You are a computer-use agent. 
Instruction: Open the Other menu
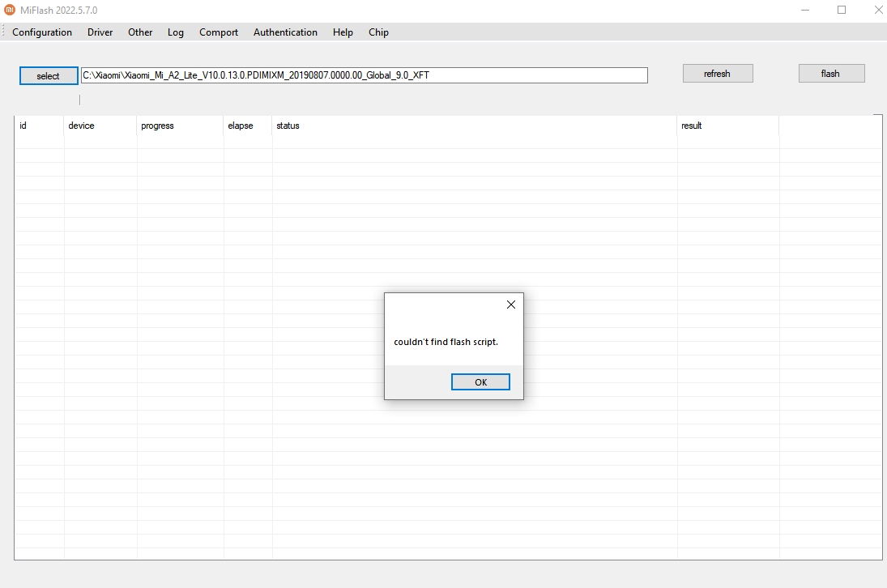140,32
